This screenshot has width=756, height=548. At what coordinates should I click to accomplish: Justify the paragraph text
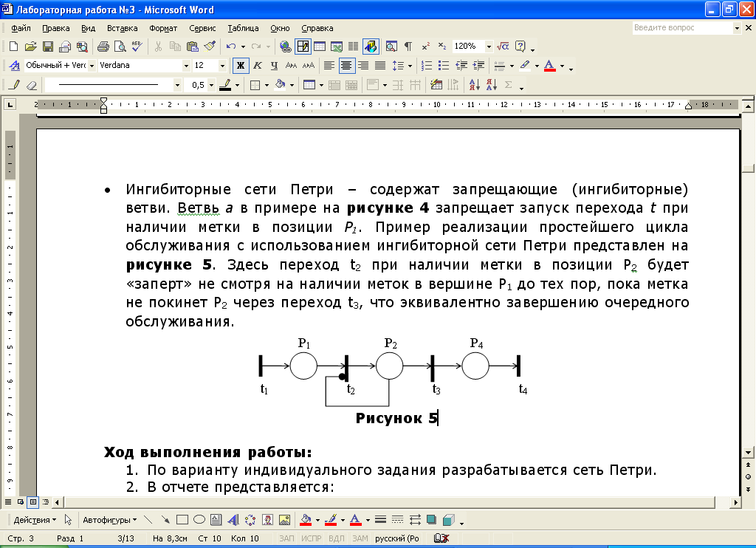(x=380, y=66)
